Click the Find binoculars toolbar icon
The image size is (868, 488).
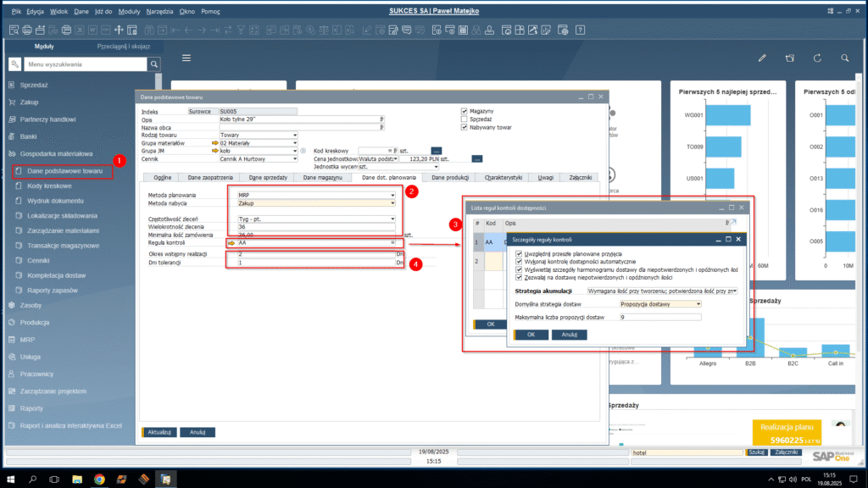pos(149,30)
